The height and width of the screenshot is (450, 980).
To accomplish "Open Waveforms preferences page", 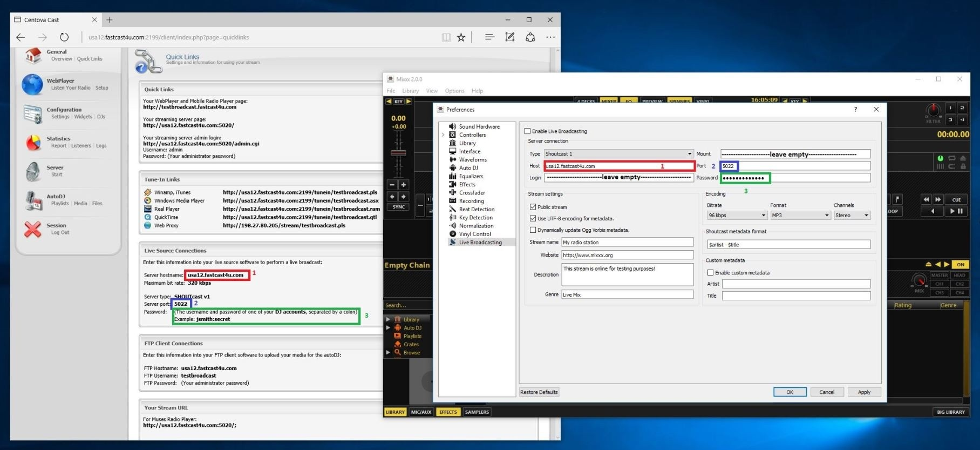I will (x=473, y=160).
